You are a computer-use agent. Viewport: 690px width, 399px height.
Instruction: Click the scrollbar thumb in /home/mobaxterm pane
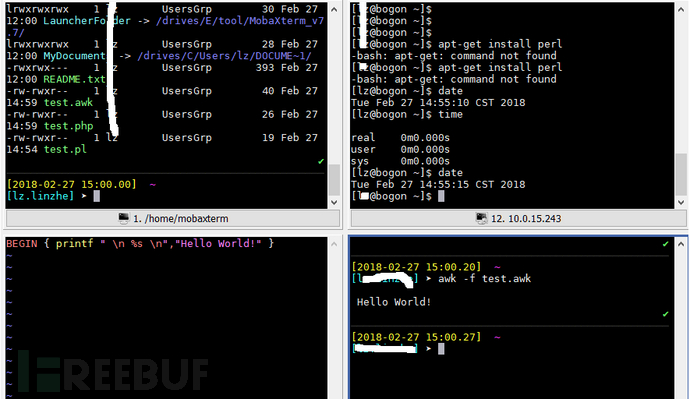pos(334,179)
